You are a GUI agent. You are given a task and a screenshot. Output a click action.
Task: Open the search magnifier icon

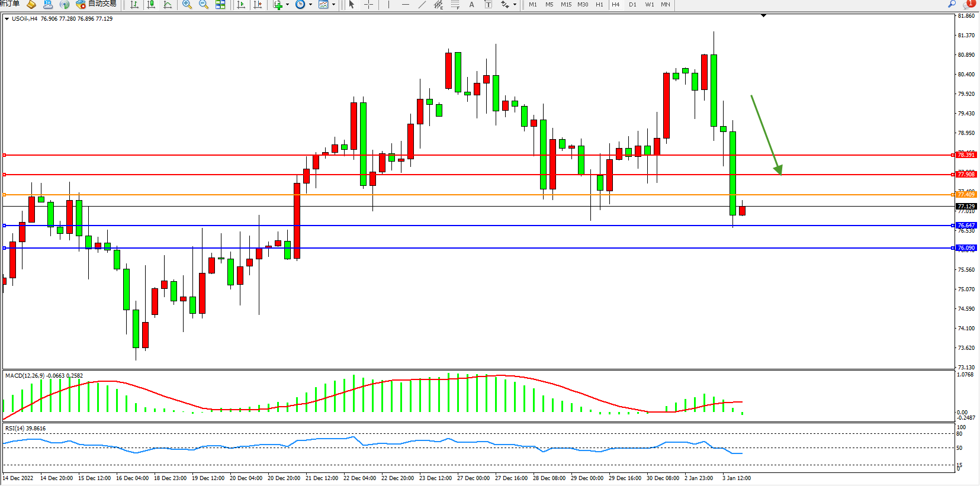[952, 4]
